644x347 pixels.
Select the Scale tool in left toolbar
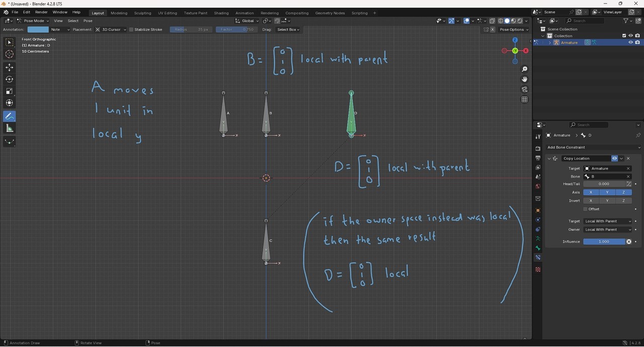point(10,91)
